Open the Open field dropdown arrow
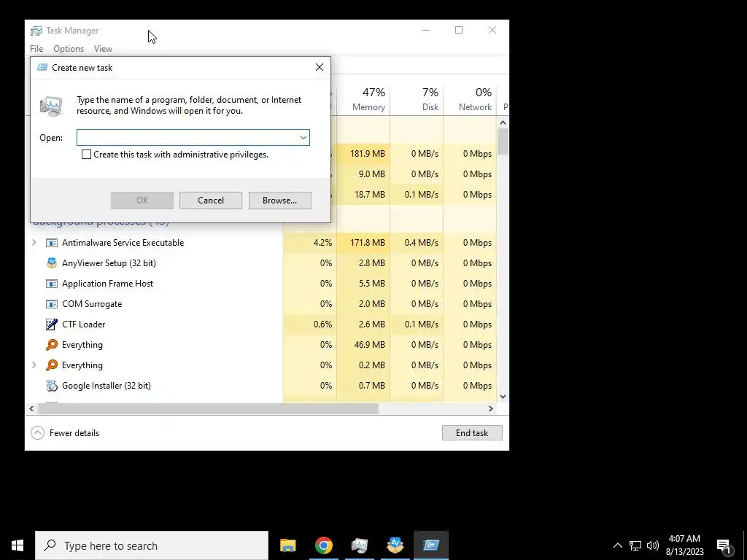This screenshot has width=747, height=560. click(x=303, y=138)
